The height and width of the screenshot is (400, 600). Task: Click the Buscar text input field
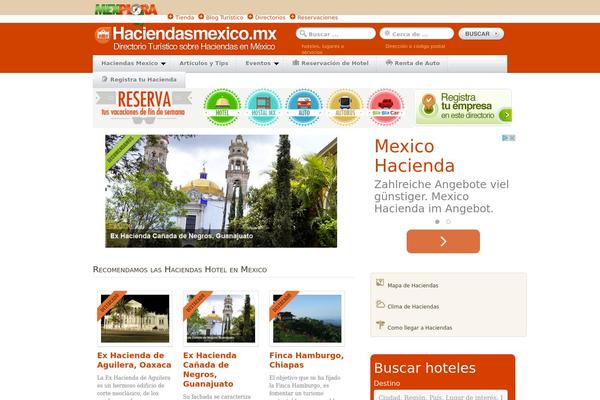click(x=336, y=34)
